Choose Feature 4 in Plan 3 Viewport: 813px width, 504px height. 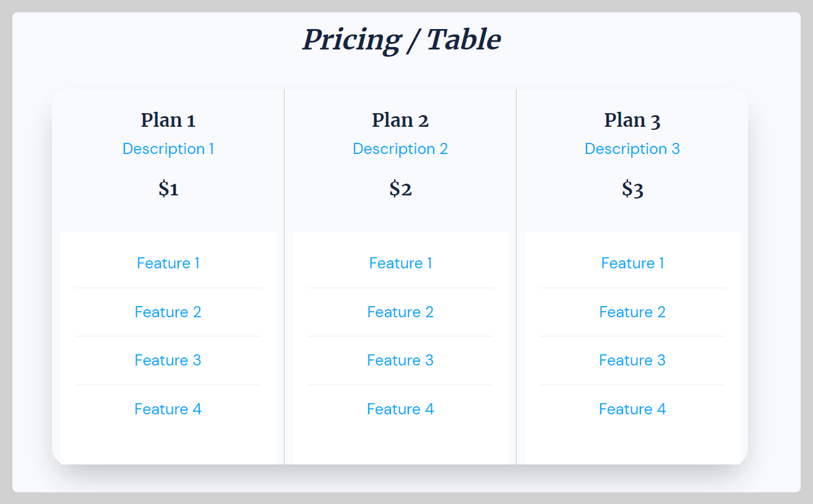pos(632,409)
